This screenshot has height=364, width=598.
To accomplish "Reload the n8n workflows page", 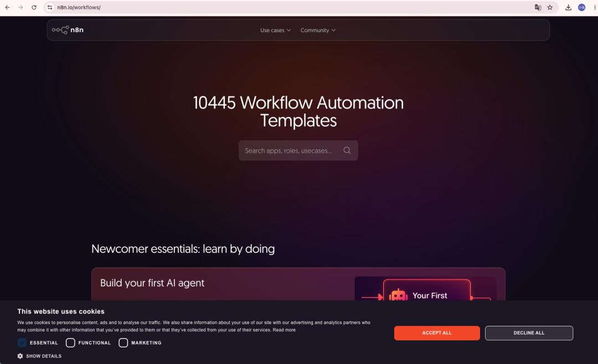I will coord(34,7).
